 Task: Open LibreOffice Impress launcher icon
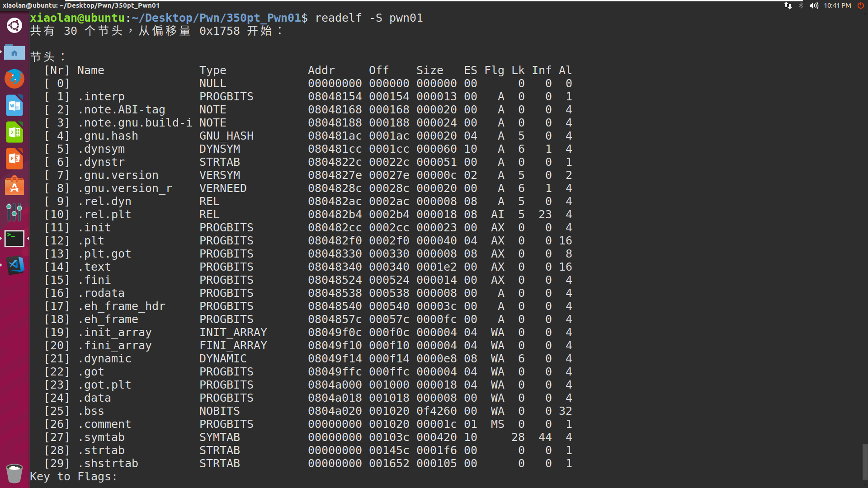pos(14,159)
